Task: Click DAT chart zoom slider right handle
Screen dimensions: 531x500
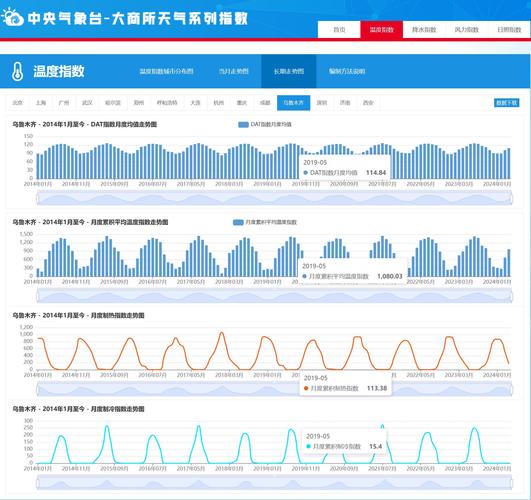Action: click(x=511, y=199)
